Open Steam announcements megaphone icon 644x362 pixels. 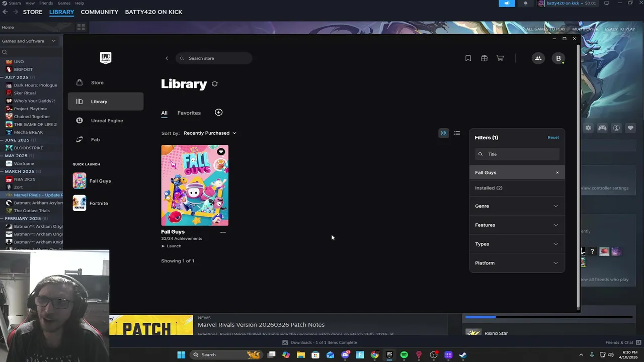pos(507,4)
